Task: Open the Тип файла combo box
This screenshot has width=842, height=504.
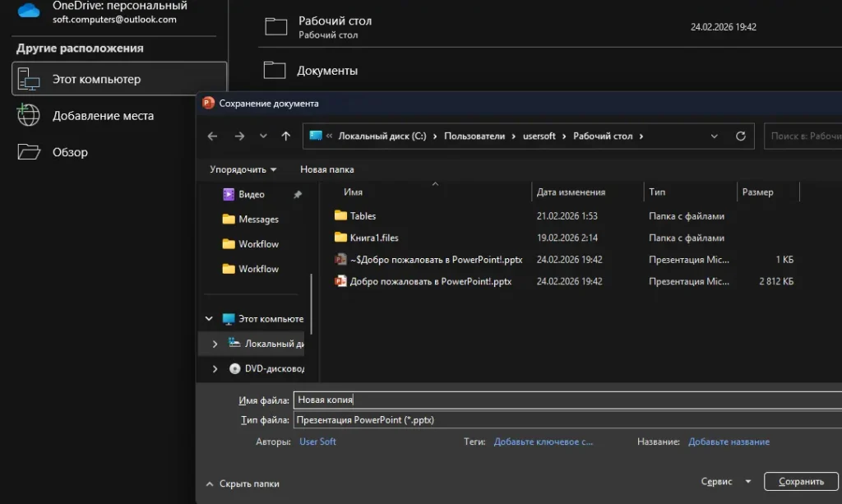Action: click(567, 420)
